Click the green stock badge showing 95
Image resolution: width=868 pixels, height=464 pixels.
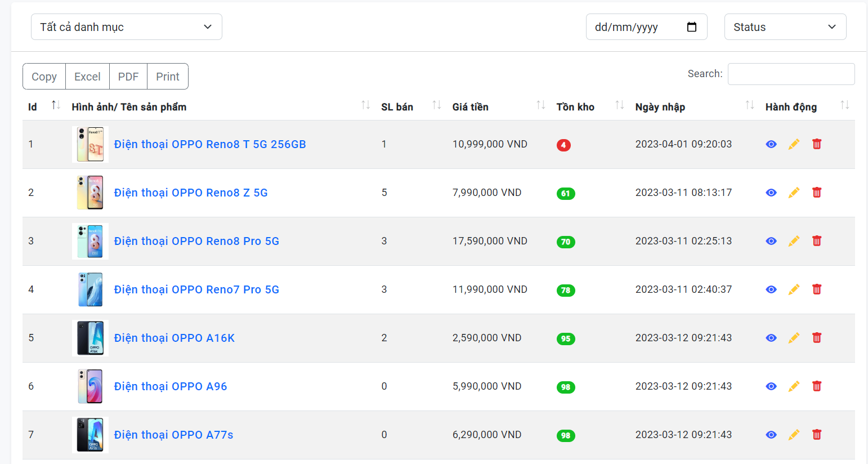pos(566,339)
